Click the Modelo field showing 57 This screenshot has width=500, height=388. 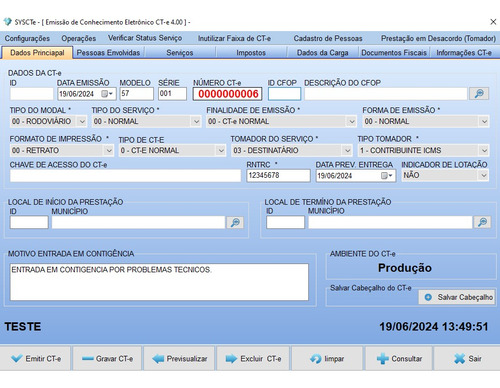pos(137,94)
